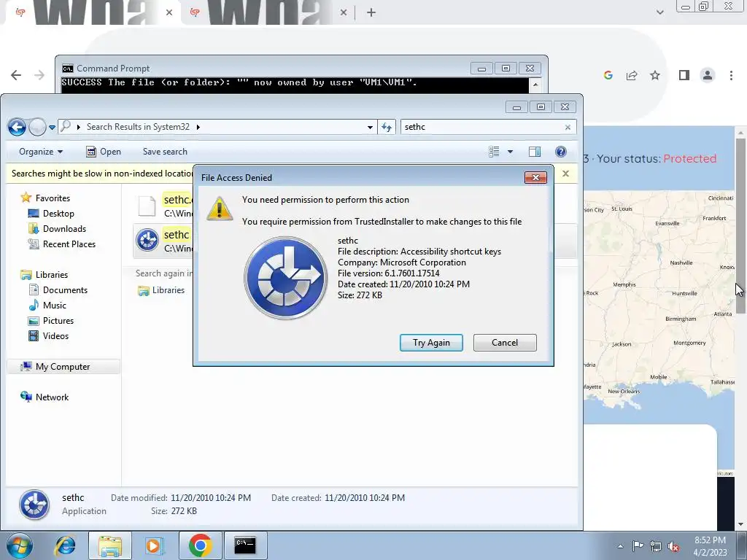Click Windows Explorer taskbar icon
Image resolution: width=747 pixels, height=560 pixels.
(110, 545)
